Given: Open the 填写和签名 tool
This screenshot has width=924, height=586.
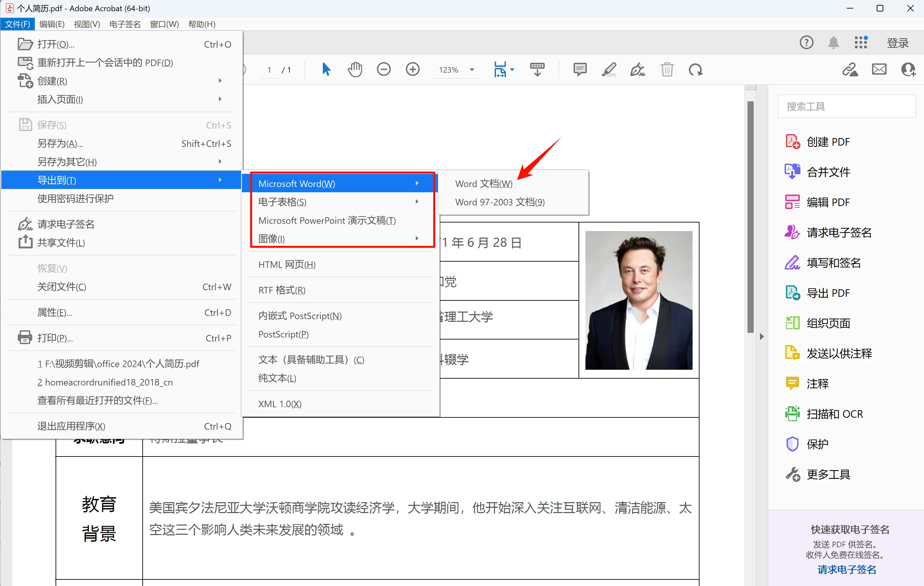Looking at the screenshot, I should coord(823,263).
